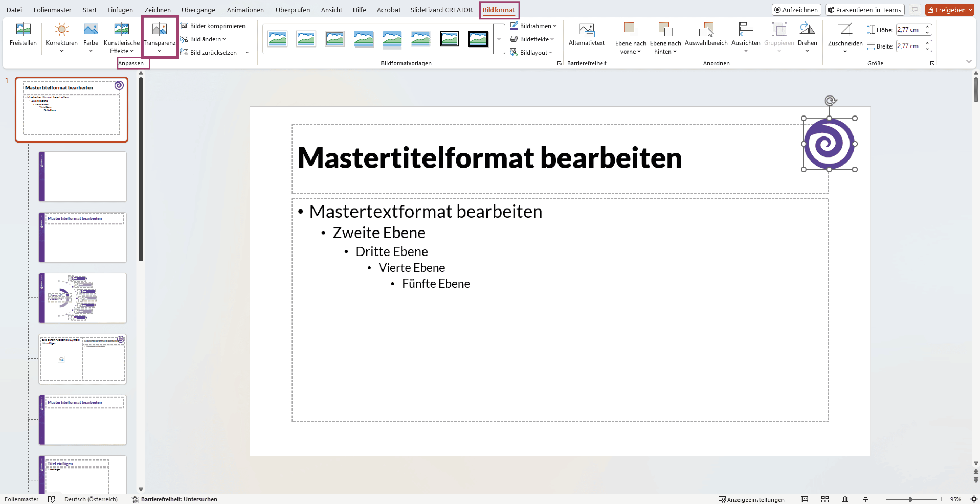This screenshot has width=980, height=504.
Task: Click the Breite width input field
Action: [x=909, y=46]
